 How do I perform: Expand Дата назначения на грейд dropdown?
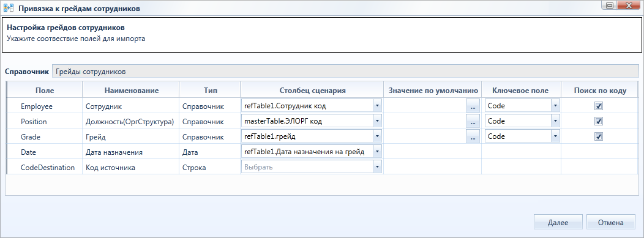[x=378, y=152]
